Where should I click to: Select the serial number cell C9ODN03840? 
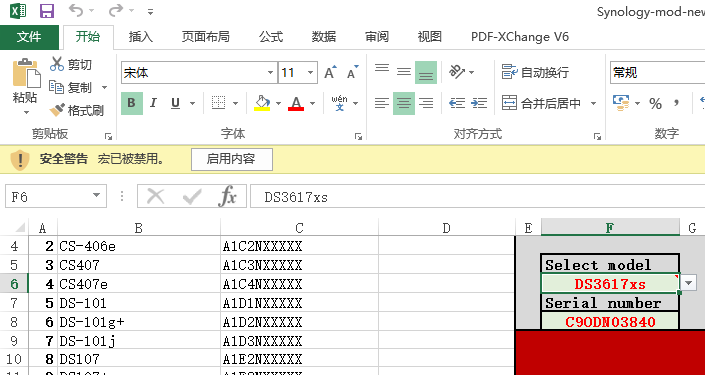pyautogui.click(x=610, y=321)
